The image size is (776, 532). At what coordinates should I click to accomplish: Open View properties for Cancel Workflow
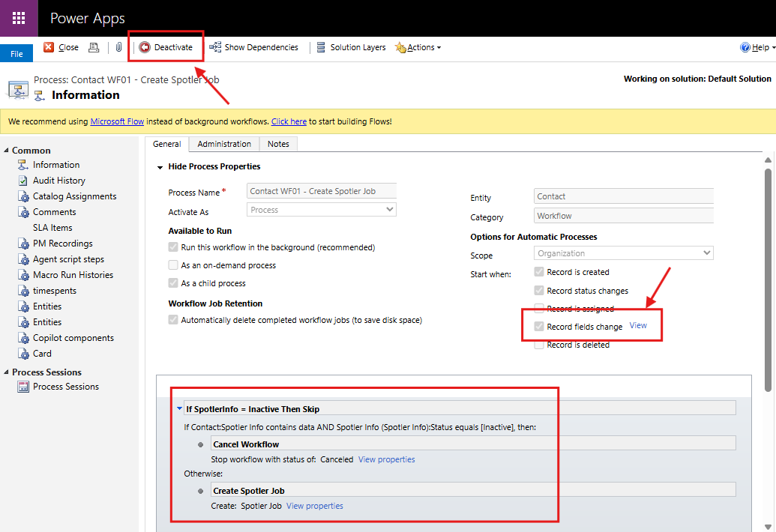(x=387, y=459)
